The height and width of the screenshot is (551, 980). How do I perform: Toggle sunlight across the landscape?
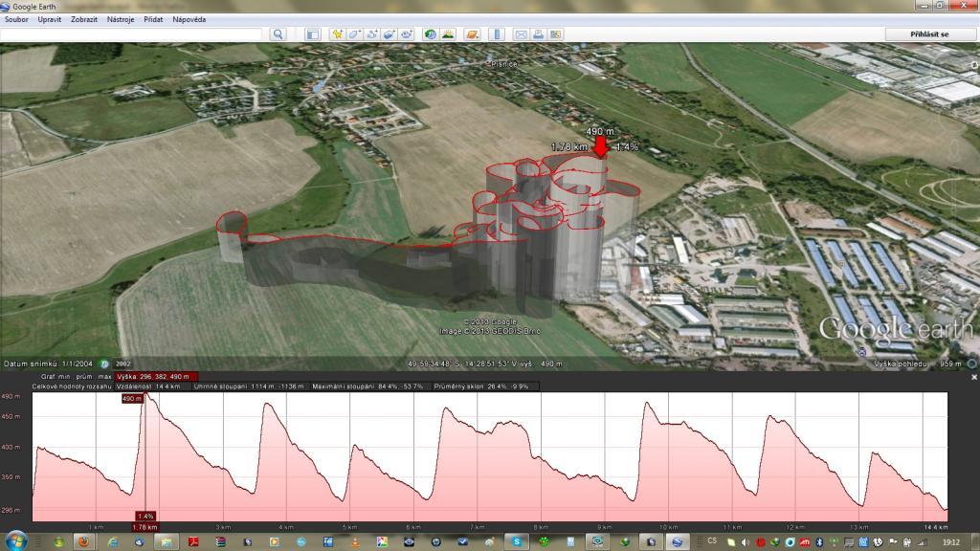(x=448, y=34)
